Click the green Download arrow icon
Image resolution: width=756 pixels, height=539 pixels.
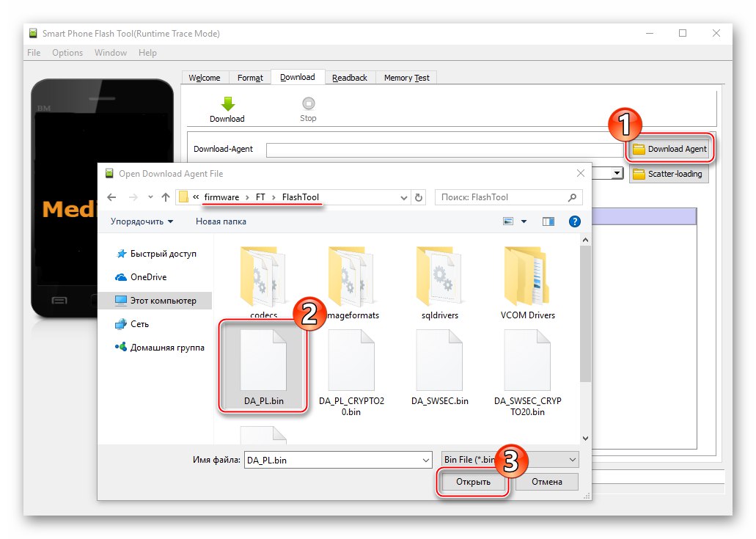pos(227,103)
